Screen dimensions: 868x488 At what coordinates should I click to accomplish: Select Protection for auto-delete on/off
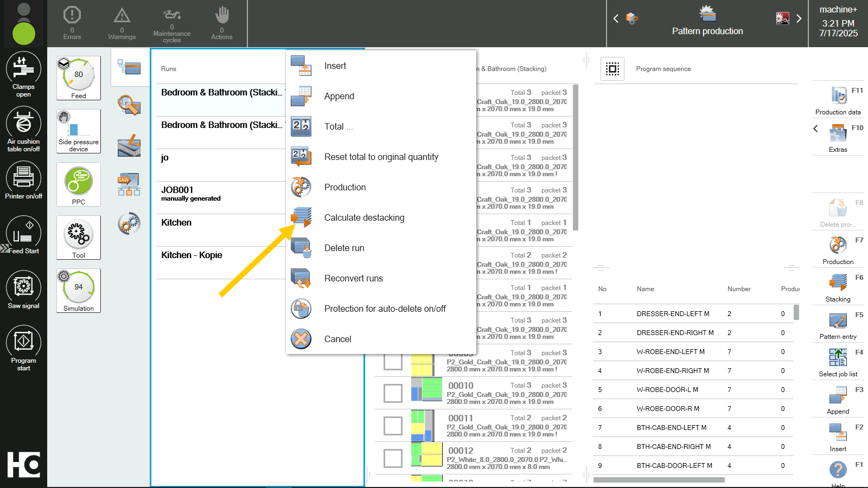point(381,309)
